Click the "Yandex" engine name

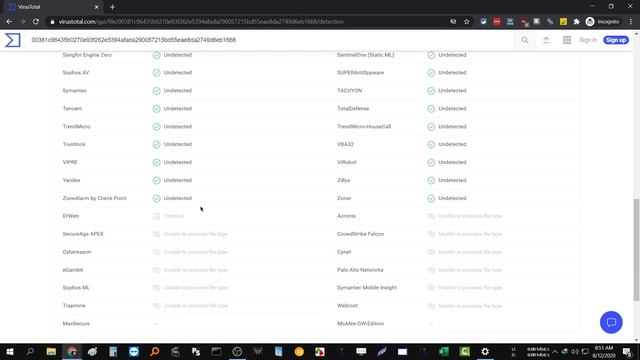pos(71,180)
